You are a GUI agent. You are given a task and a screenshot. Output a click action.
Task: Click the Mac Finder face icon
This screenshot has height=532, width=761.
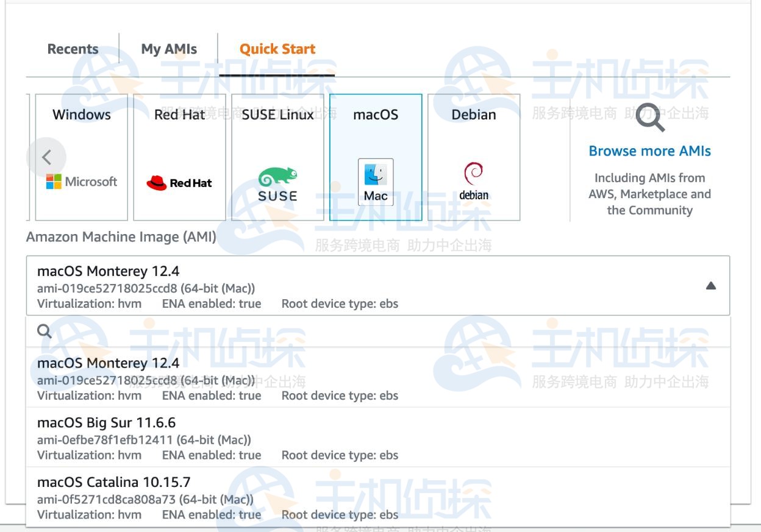(x=376, y=176)
